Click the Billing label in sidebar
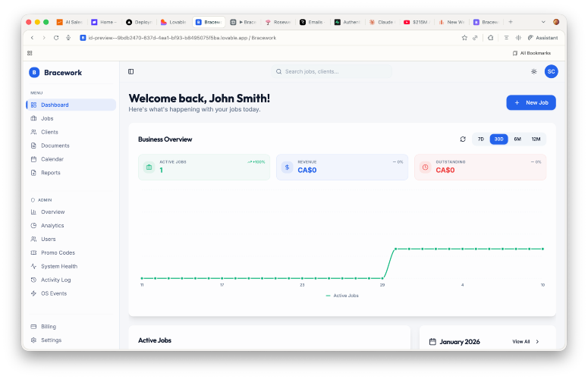The image size is (588, 379). point(49,327)
